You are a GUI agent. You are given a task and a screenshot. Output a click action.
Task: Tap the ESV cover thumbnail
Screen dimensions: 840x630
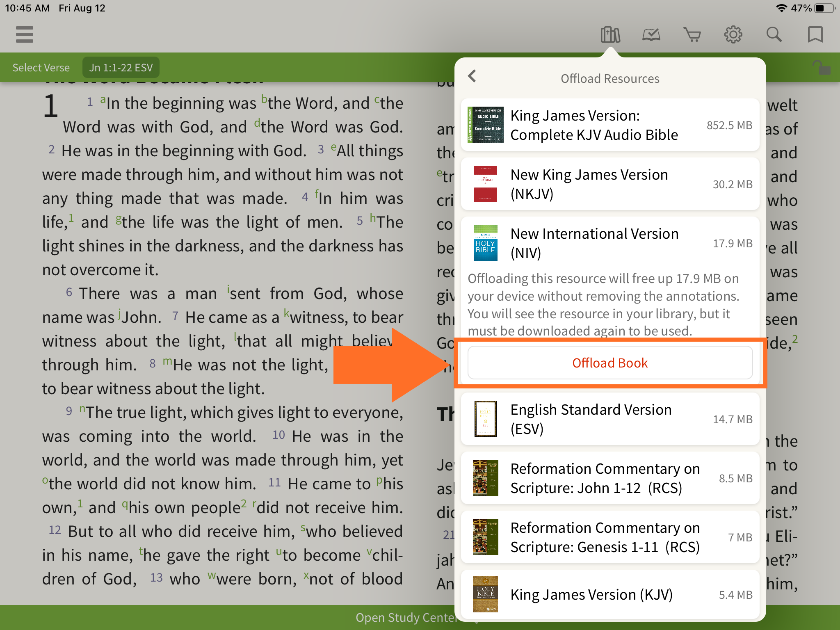486,419
